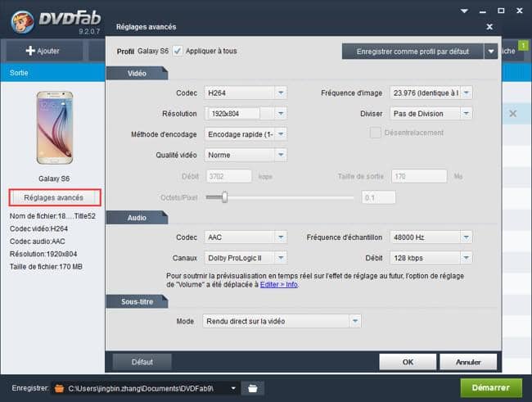Click the Défaut button
Viewport: 532px width, 402px height.
[x=142, y=362]
